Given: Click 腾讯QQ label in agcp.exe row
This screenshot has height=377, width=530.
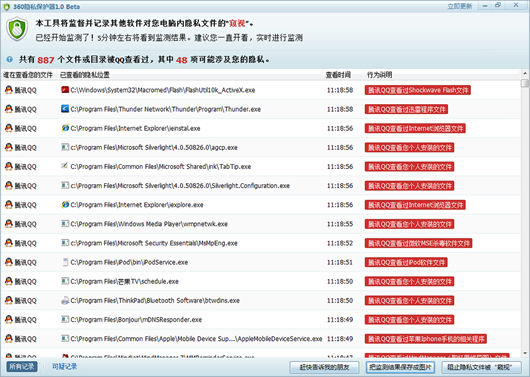Looking at the screenshot, I should (x=25, y=148).
